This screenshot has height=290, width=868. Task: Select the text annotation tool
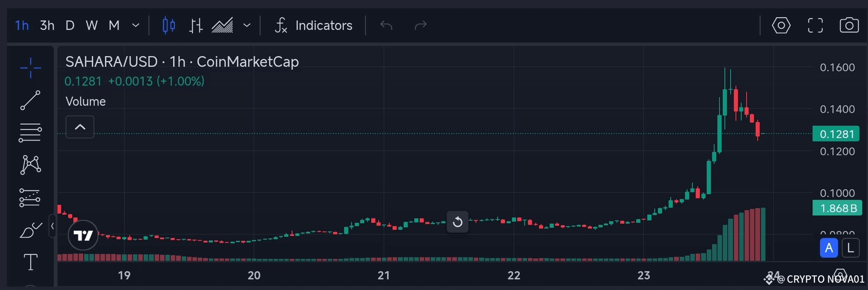(x=30, y=262)
